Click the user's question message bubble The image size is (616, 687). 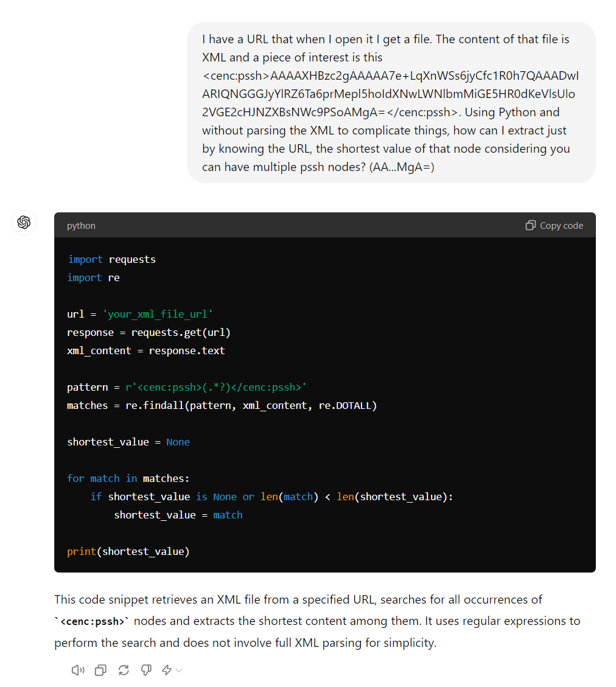[x=391, y=102]
